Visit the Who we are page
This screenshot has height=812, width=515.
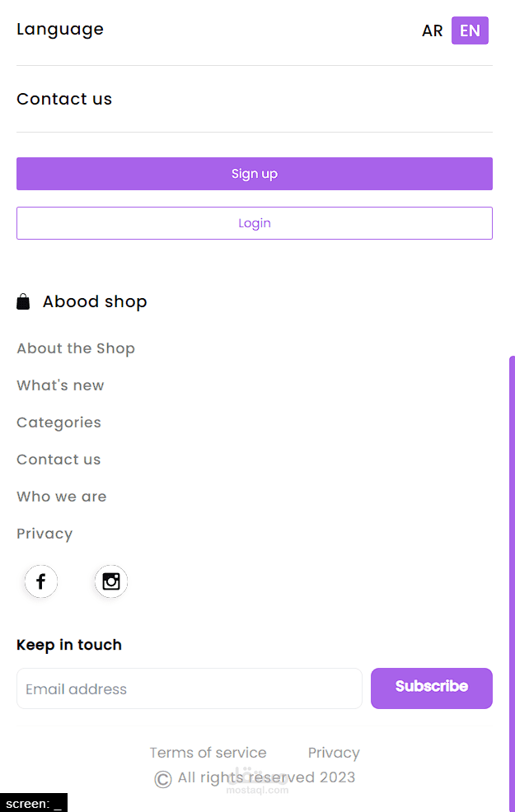pos(62,497)
